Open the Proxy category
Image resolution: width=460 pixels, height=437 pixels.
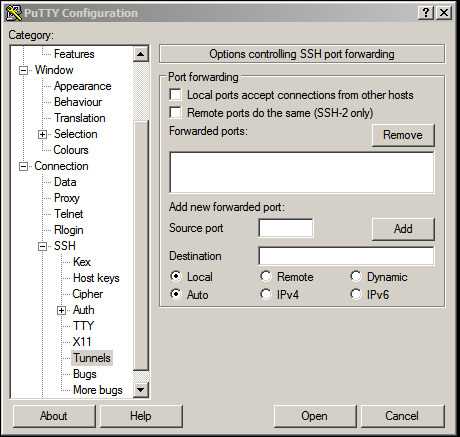[x=67, y=198]
